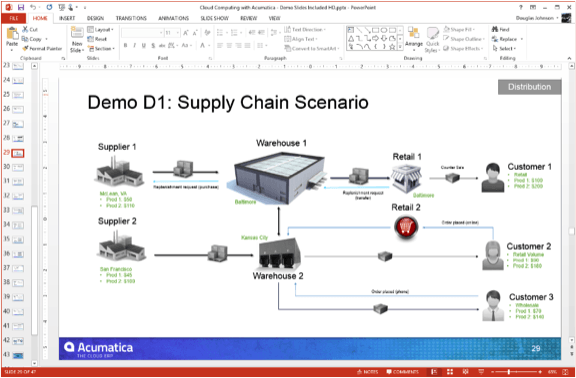Image resolution: width=576 pixels, height=378 pixels.
Task: Open the Text Direction dropdown
Action: point(305,29)
